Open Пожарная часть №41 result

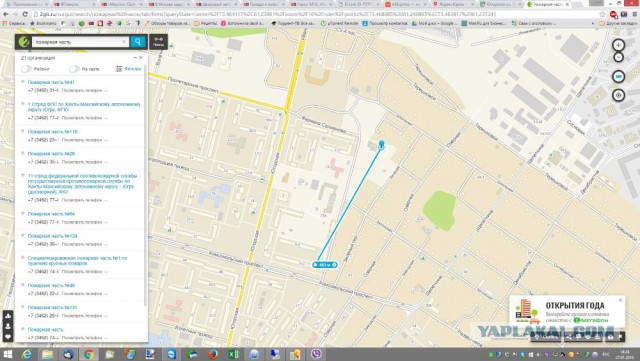[x=51, y=82]
